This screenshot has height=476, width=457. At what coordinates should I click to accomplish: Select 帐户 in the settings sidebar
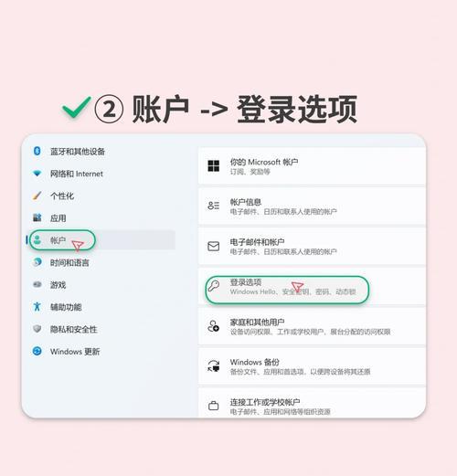click(102, 240)
